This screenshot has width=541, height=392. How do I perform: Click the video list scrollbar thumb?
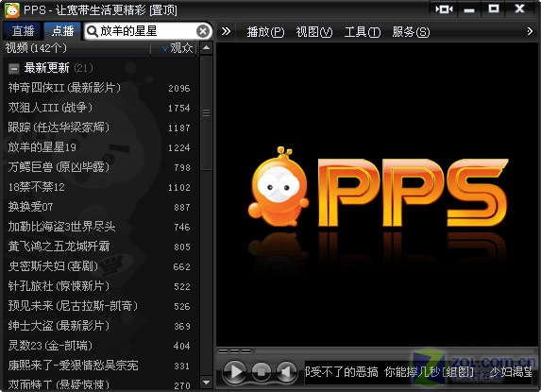[207, 112]
